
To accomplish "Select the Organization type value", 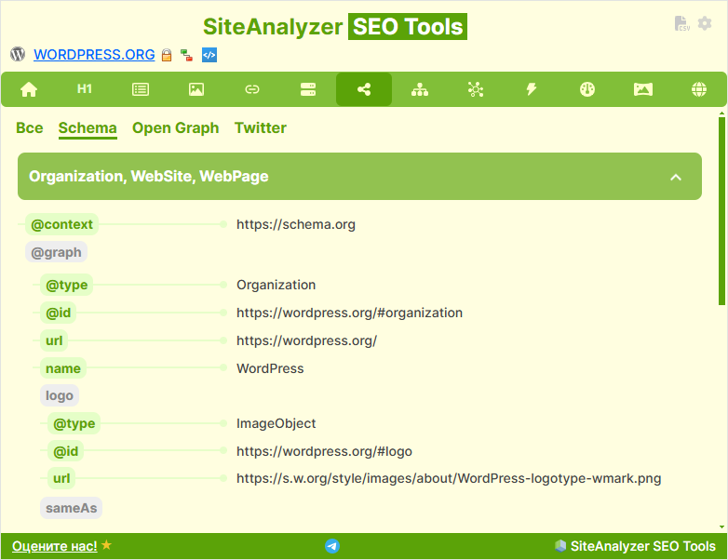I will pyautogui.click(x=276, y=285).
